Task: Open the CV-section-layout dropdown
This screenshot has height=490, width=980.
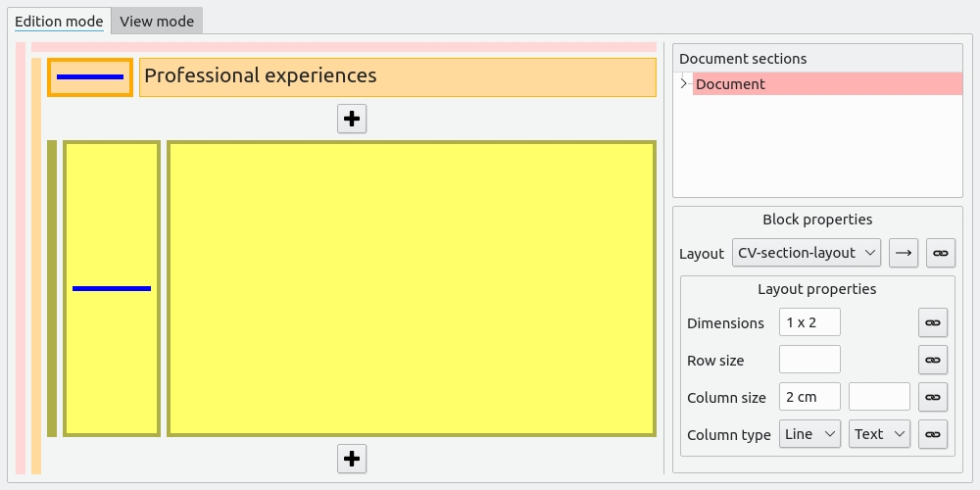Action: click(807, 253)
